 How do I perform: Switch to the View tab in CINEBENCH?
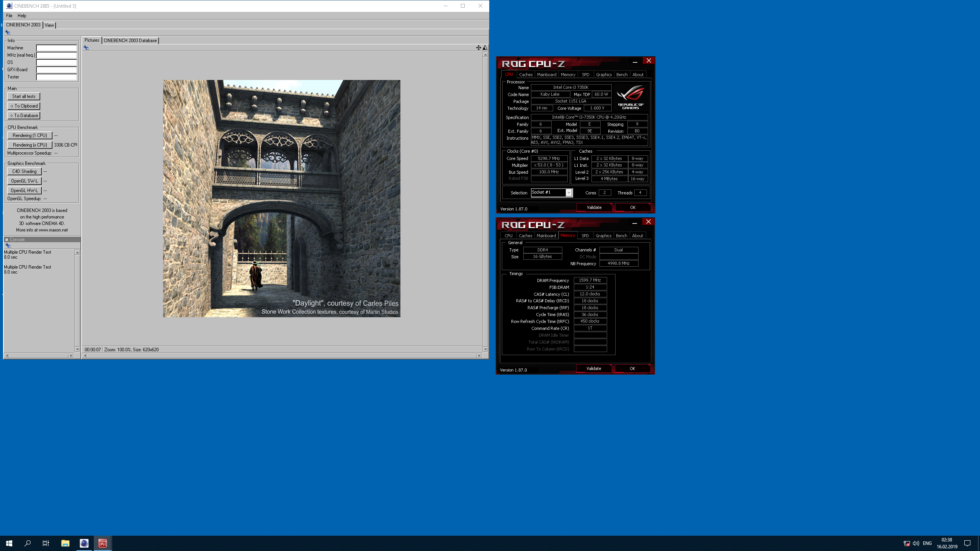(49, 25)
